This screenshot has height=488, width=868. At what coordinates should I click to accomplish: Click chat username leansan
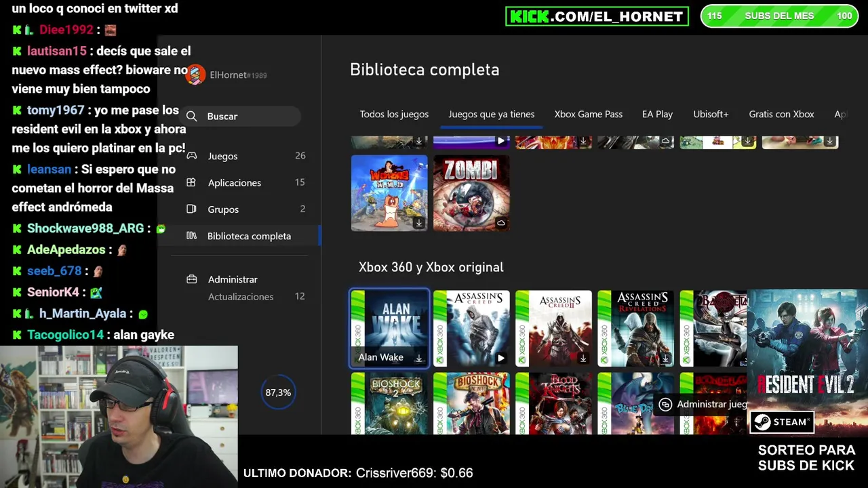[49, 169]
